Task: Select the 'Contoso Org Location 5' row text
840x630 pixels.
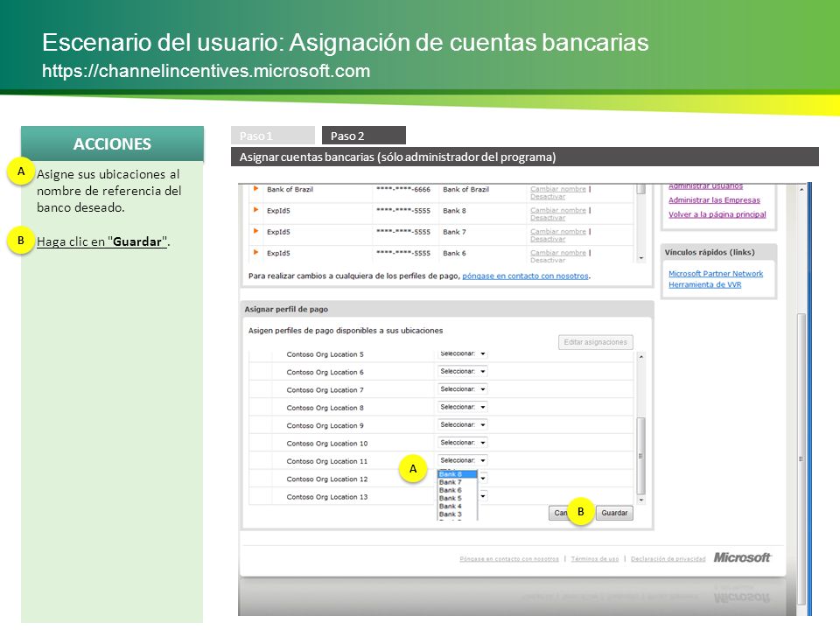Action: coord(325,354)
